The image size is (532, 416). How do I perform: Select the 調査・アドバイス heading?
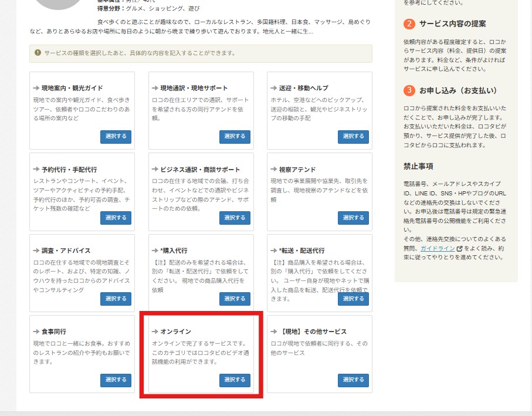coord(66,251)
